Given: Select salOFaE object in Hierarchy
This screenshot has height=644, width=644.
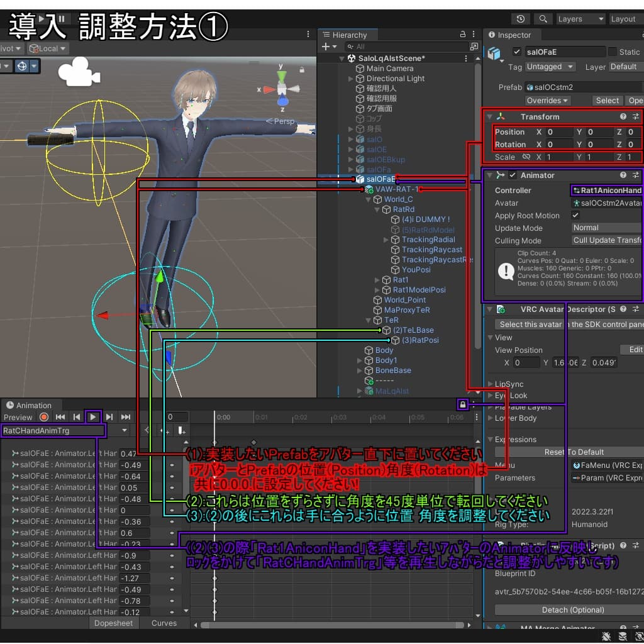Looking at the screenshot, I should click(380, 179).
